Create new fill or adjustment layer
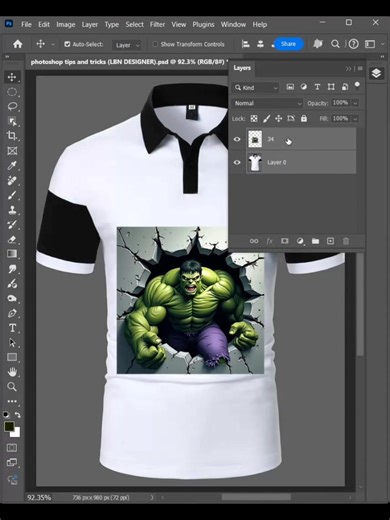The width and height of the screenshot is (390, 520). pos(300,241)
